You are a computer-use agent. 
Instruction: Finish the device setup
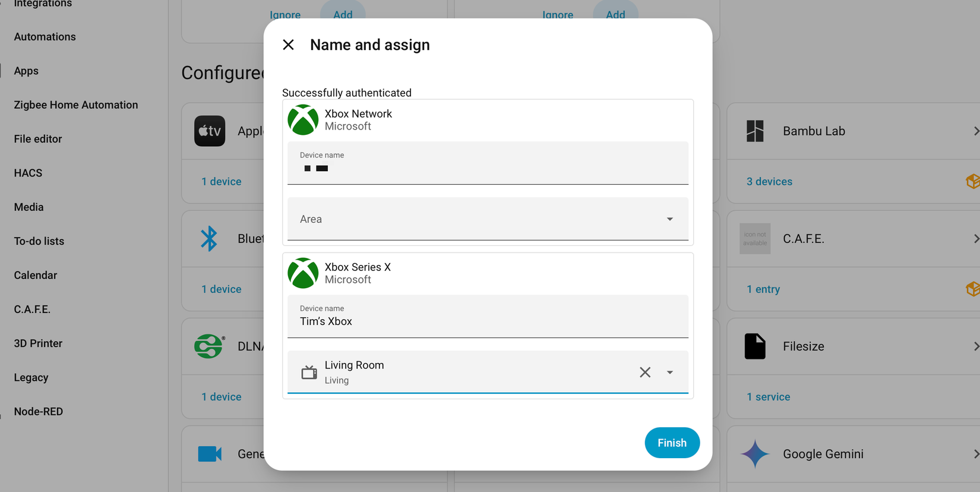tap(672, 443)
